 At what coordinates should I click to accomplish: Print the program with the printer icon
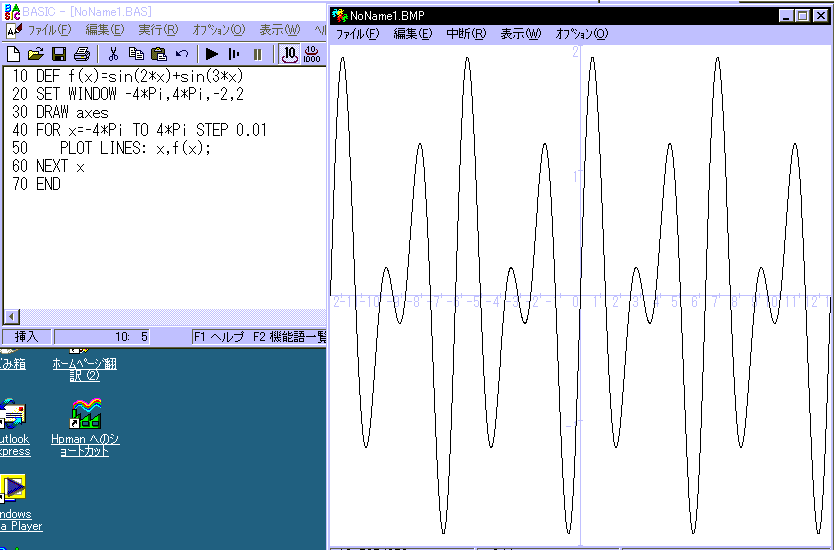82,54
